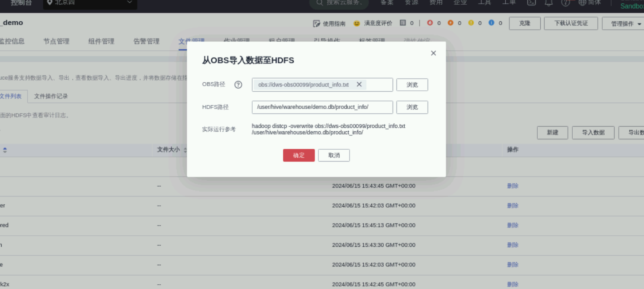
Task: Select the 文件操作记录 sub-tab
Action: (x=51, y=96)
